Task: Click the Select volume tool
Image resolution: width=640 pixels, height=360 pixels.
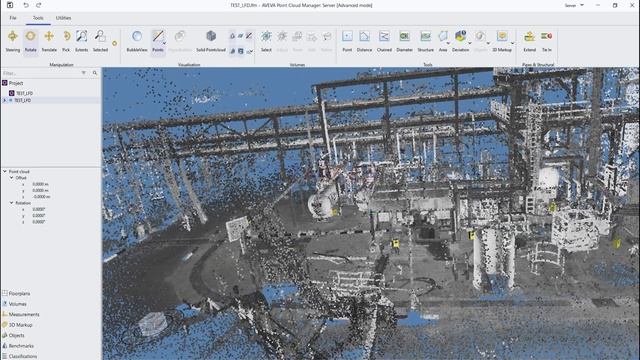Action: pyautogui.click(x=266, y=41)
